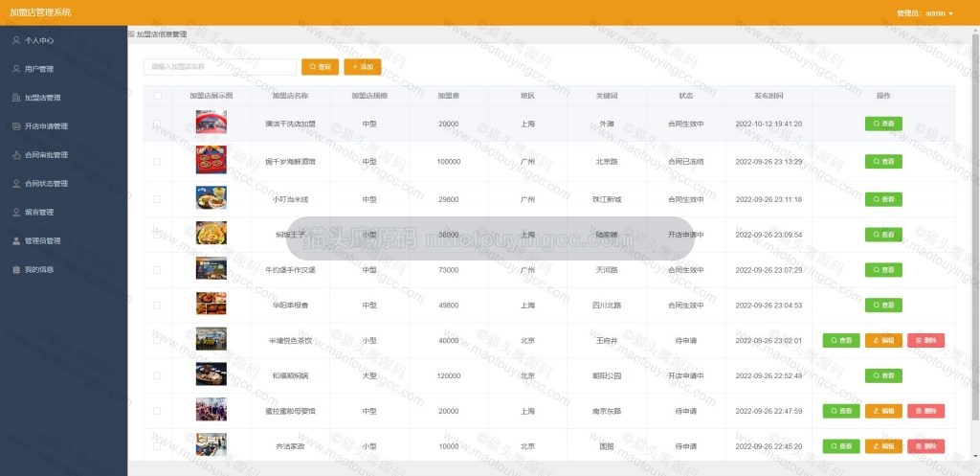Viewport: 980px width, 476px height.
Task: Click 查看 for 蜜拉蜜啦母婴馆
Action: click(x=841, y=411)
